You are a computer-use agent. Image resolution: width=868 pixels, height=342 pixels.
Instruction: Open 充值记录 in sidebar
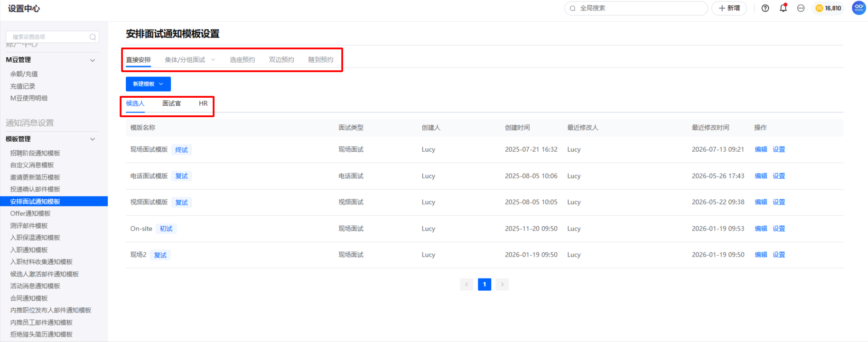point(23,86)
